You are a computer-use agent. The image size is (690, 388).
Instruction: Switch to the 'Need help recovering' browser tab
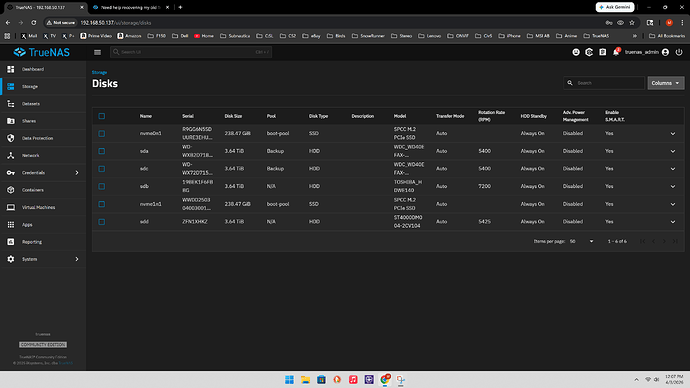coord(131,7)
